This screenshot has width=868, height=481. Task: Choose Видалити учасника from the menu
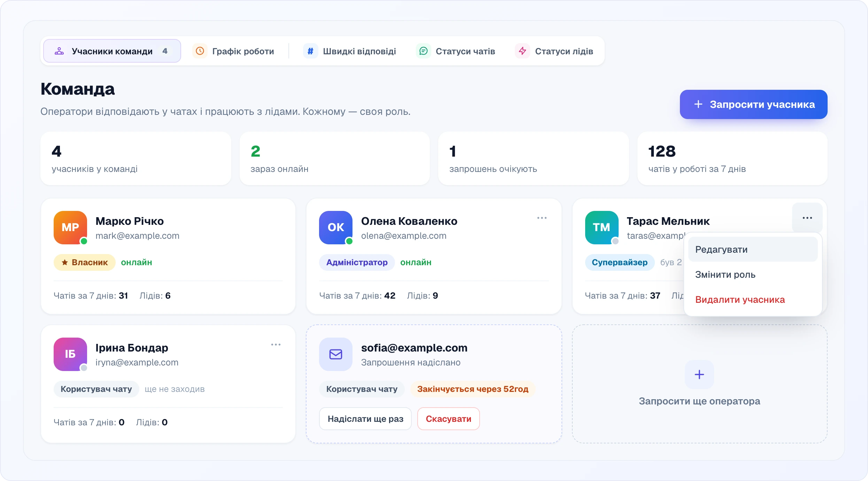point(753,299)
